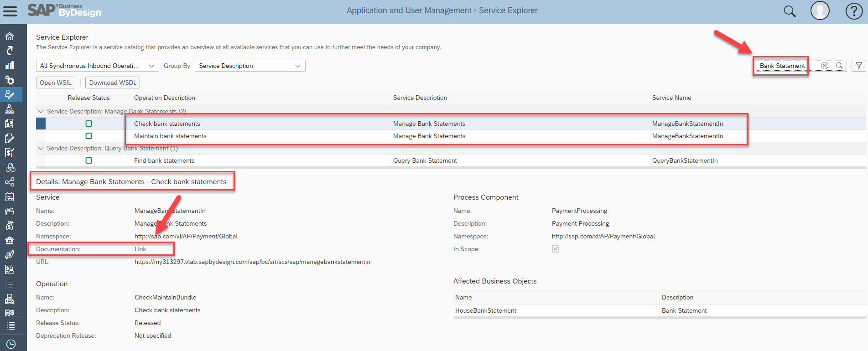Screen dimensions: 868x351
Task: Select the Find bank statements cell
Action: [x=261, y=160]
